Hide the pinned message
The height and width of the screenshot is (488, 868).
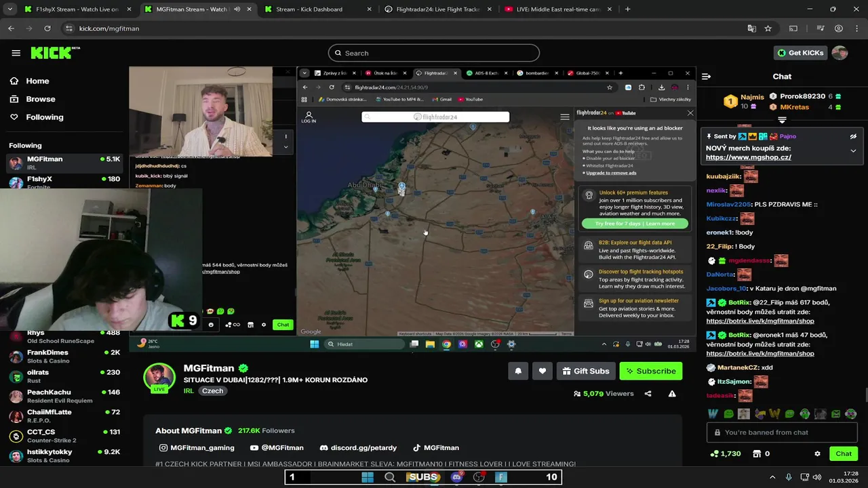(x=853, y=136)
